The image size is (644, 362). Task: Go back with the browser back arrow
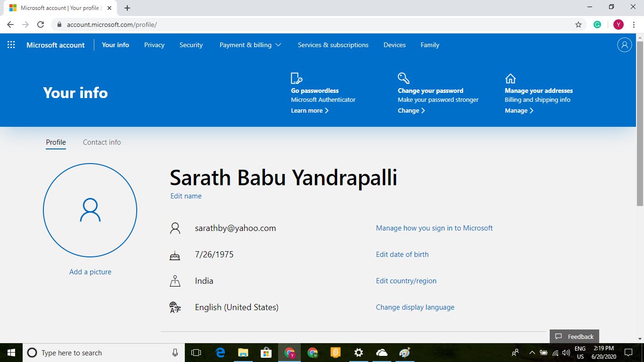(x=10, y=25)
